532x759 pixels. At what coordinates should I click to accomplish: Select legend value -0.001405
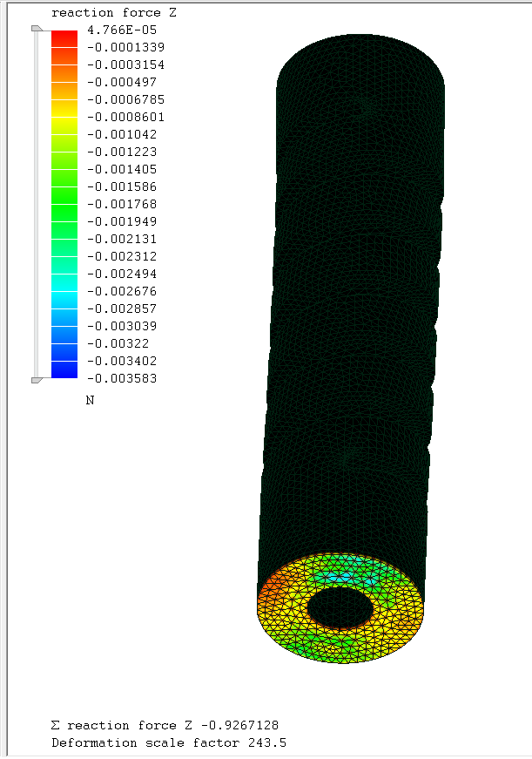[x=122, y=169]
